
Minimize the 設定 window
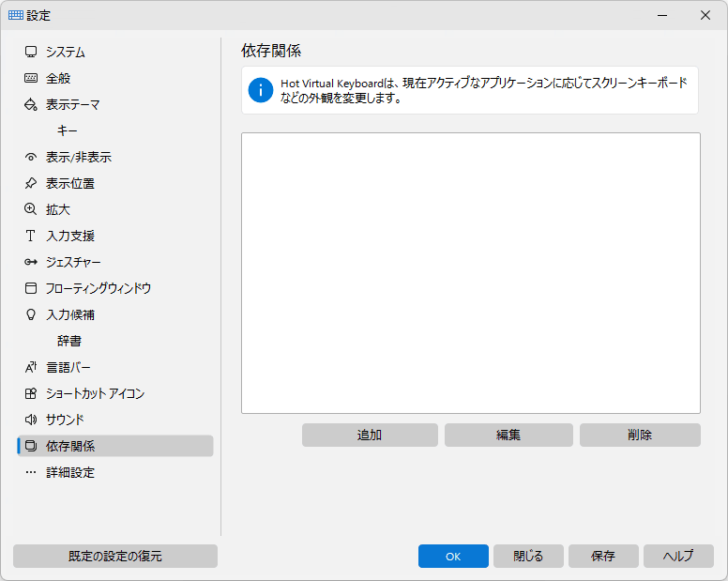[x=662, y=15]
